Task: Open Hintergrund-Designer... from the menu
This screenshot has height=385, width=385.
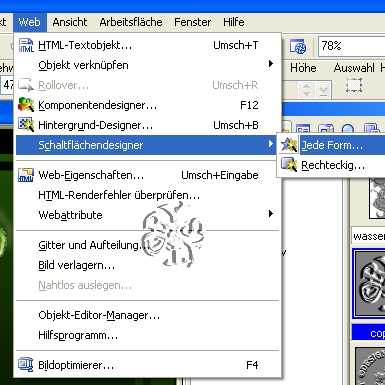Action: [147, 125]
